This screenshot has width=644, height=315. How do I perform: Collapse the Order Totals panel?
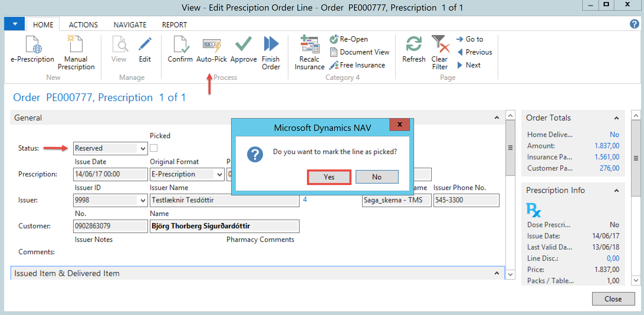pos(617,118)
